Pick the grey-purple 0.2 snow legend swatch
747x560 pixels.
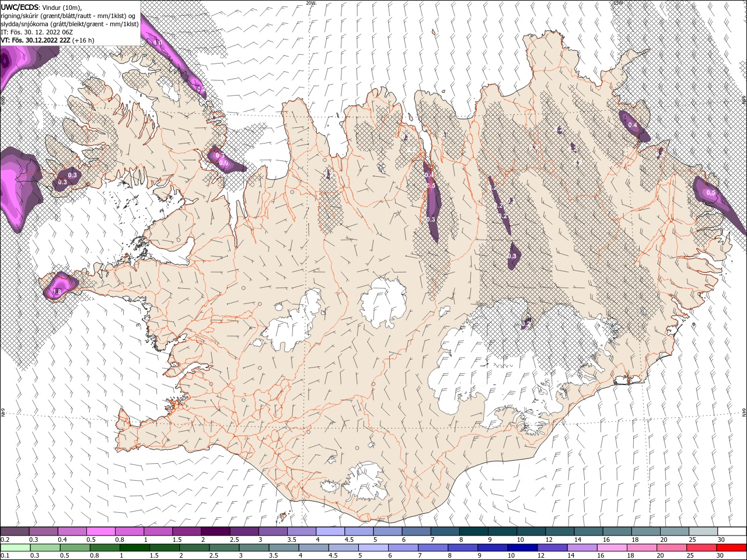point(15,531)
